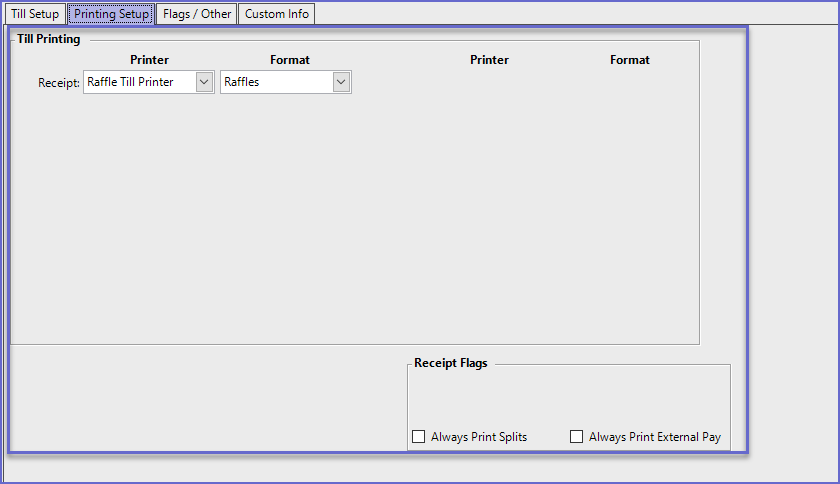Screen dimensions: 840x484
Task: Click the Raffles format field
Action: click(286, 82)
